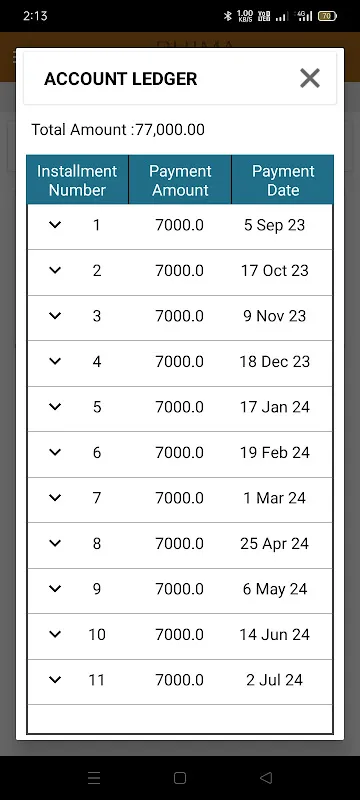Image resolution: width=360 pixels, height=800 pixels.
Task: Expand installment 5 row chevron
Action: pyautogui.click(x=55, y=406)
